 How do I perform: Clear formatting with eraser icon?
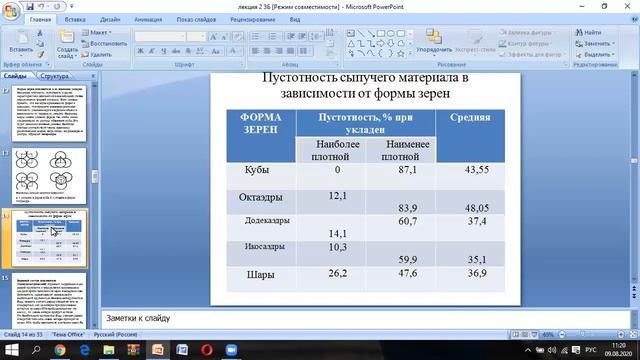238,37
